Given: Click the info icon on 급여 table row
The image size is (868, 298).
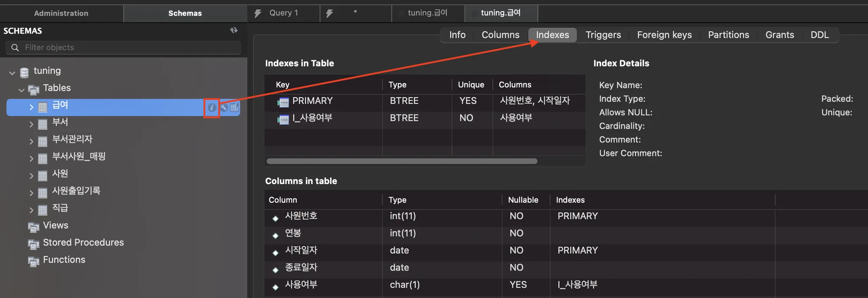Looking at the screenshot, I should (211, 108).
